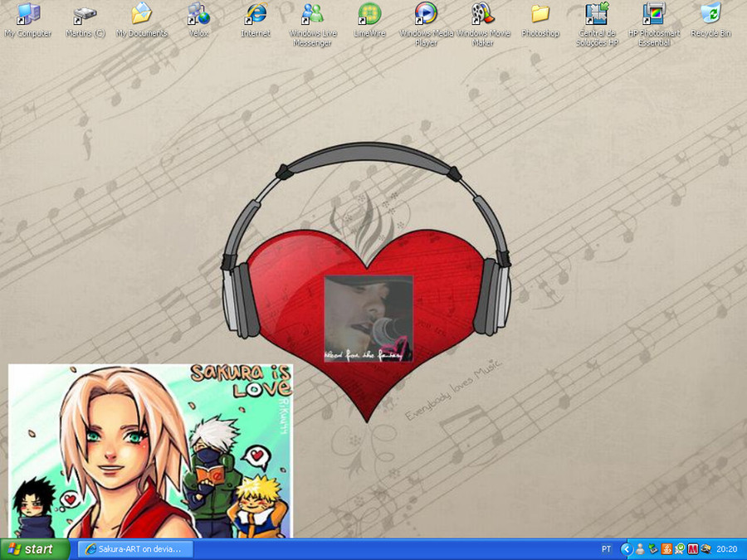Expand the hidden tray icons arrow
Screen dimensions: 747x560
click(x=627, y=549)
